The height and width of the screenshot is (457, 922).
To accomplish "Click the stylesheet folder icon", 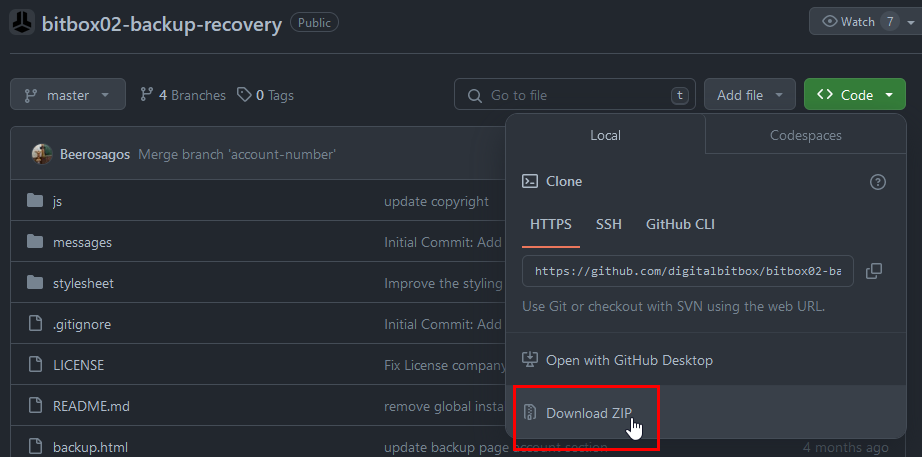I will tap(35, 283).
